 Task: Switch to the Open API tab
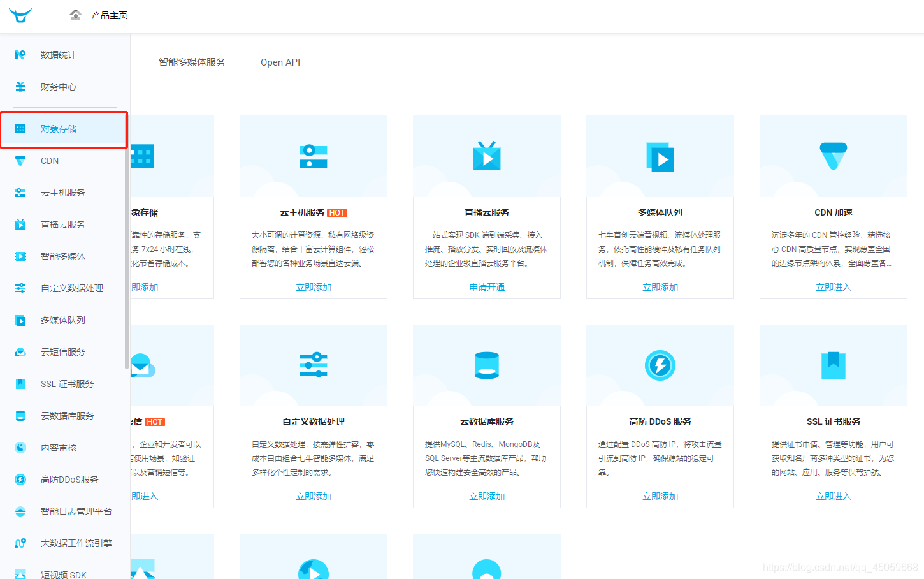[280, 62]
